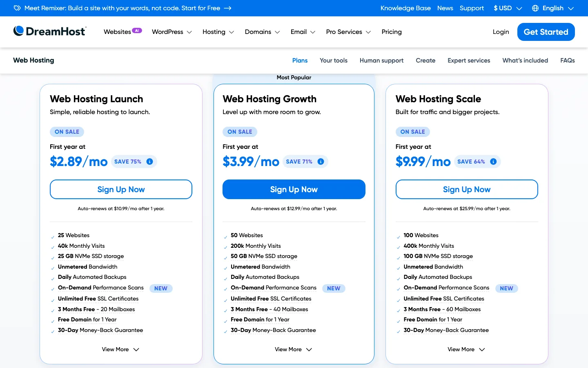Screen dimensions: 588x368
Task: Expand the Pro Services menu
Action: [x=349, y=32]
